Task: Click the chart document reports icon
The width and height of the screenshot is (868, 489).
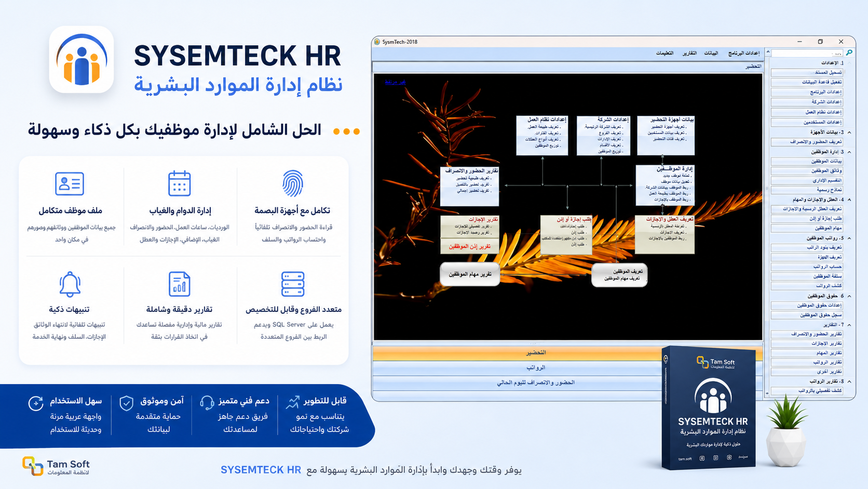Action: (x=180, y=284)
